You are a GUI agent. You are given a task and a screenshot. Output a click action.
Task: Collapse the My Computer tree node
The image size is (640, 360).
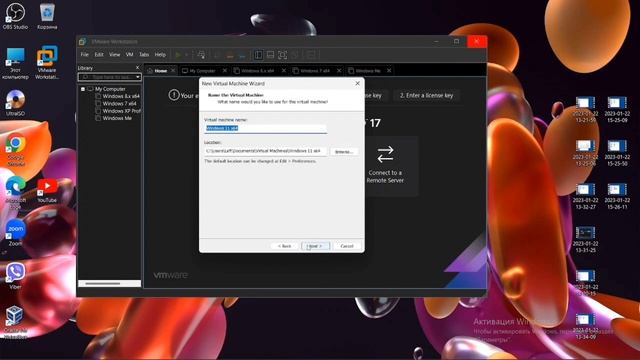(83, 89)
